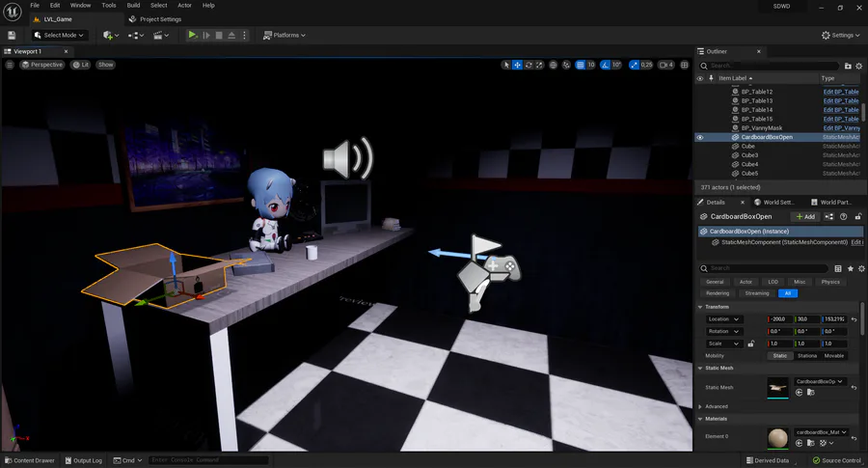Viewport: 868px width, 468px height.
Task: Click the Skip Frame playback icon
Action: (x=206, y=35)
